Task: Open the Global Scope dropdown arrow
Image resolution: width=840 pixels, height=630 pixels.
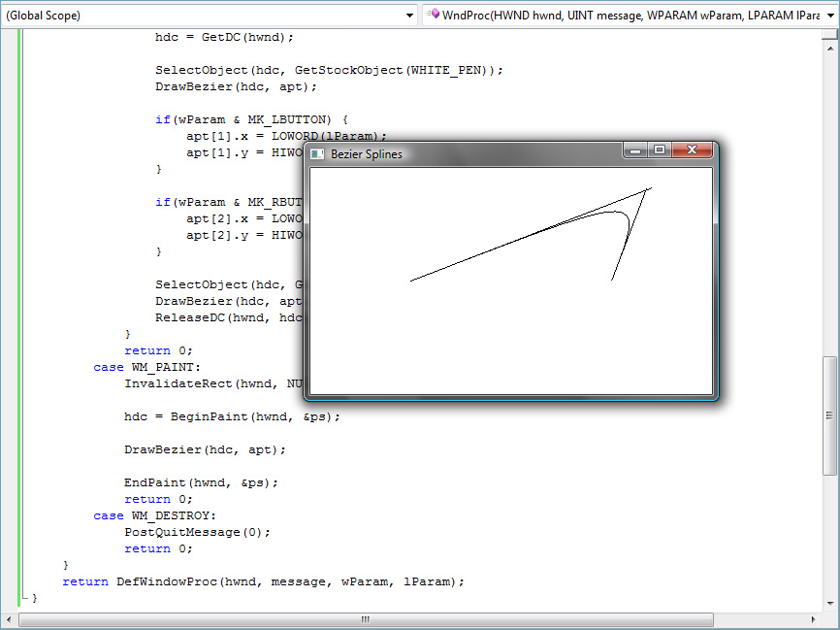Action: click(409, 16)
